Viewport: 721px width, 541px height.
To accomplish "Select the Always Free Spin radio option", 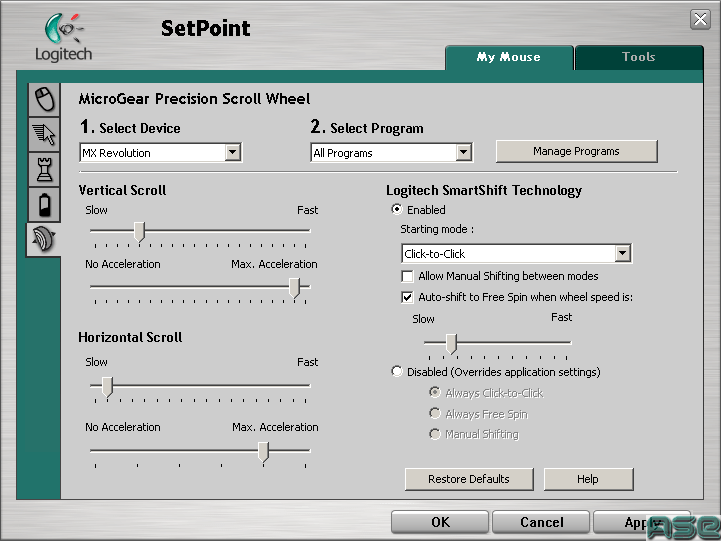I will pos(435,413).
